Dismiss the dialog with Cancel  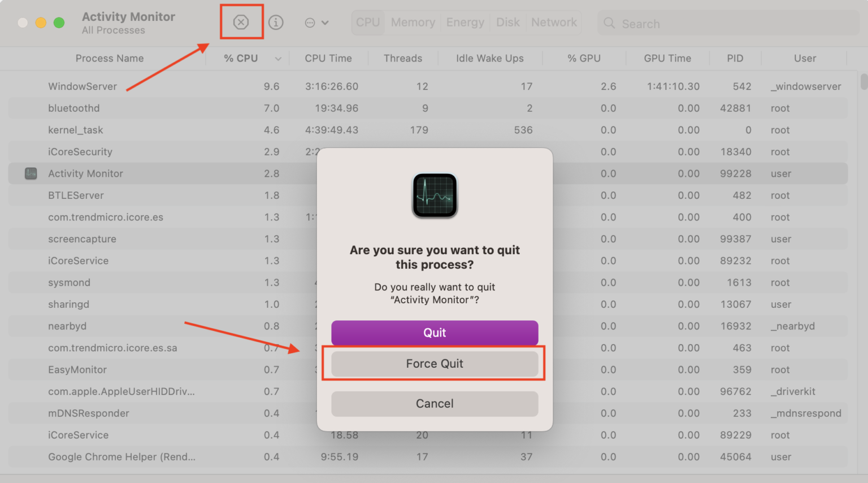pyautogui.click(x=434, y=403)
